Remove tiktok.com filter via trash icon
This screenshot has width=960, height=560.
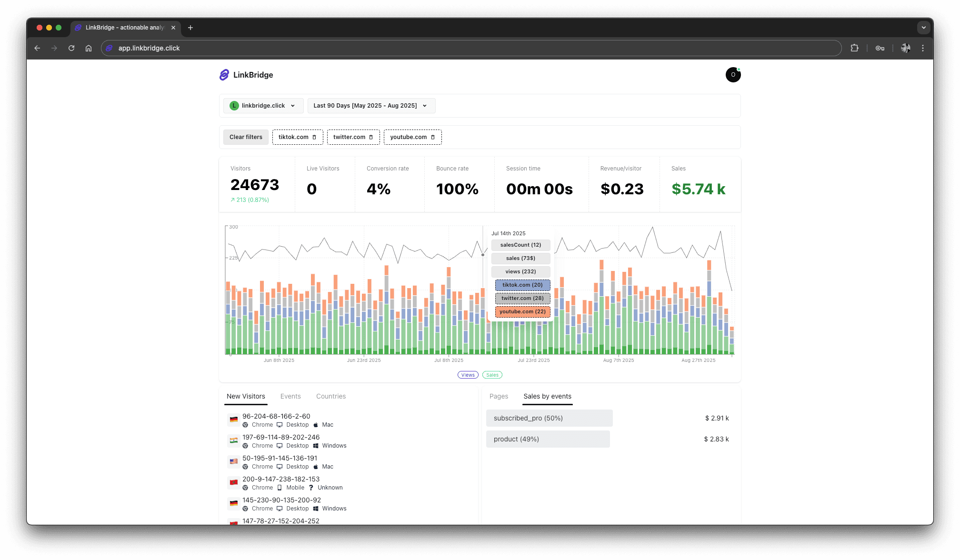click(x=314, y=137)
